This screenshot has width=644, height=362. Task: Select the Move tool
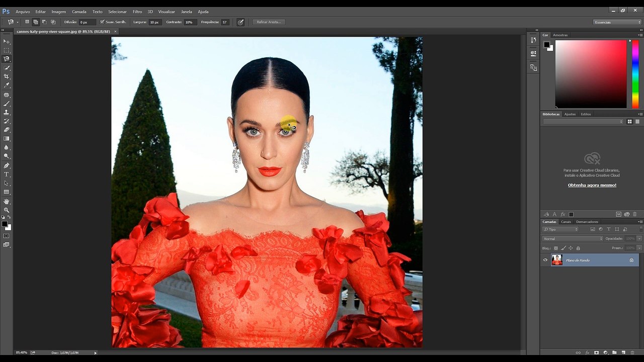click(7, 41)
